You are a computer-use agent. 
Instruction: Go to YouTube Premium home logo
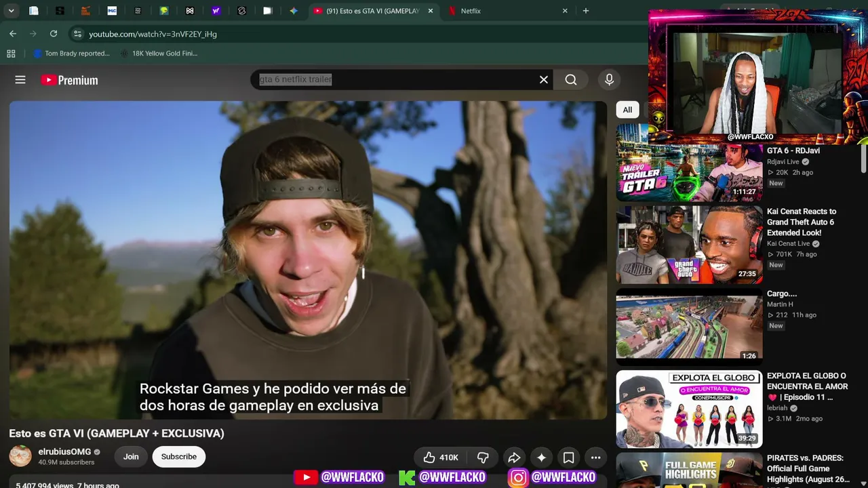(69, 80)
